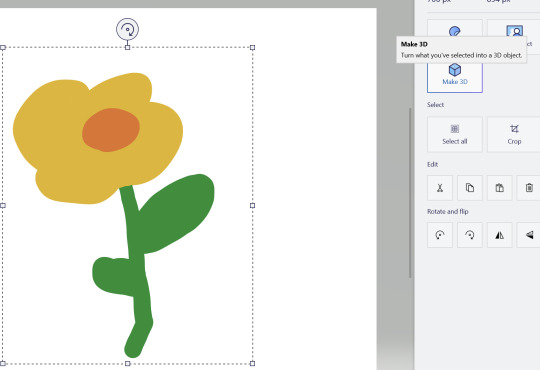This screenshot has width=540, height=370.
Task: Copy the selection
Action: (x=470, y=188)
